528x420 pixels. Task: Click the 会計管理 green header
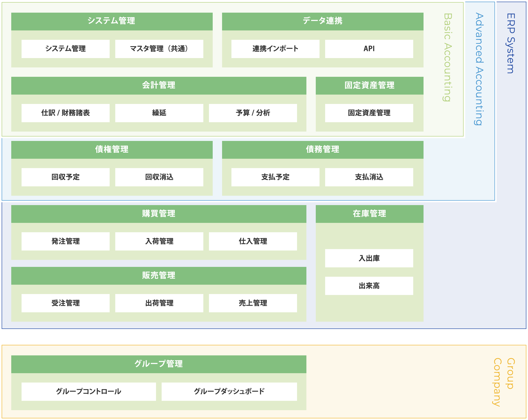159,86
